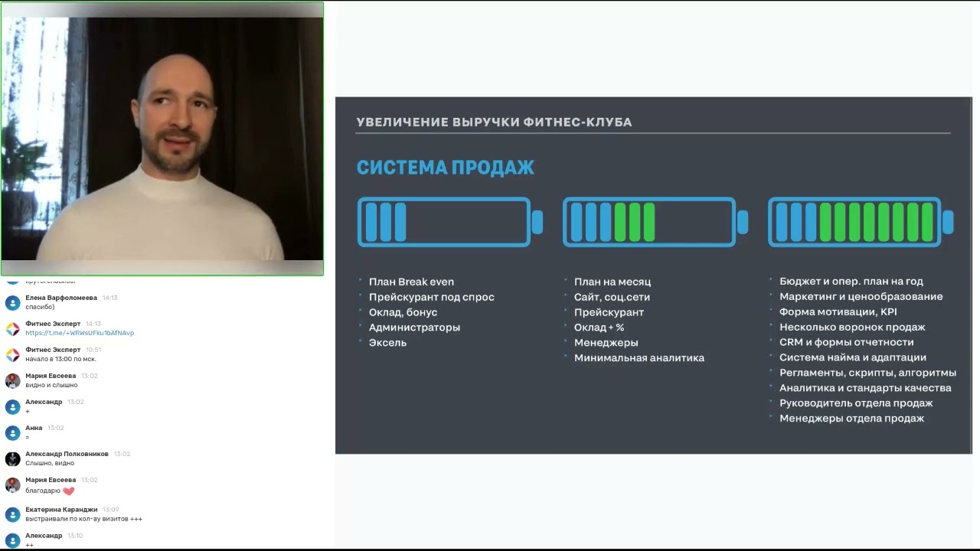Click the name 'Анна' in chat

(x=34, y=428)
